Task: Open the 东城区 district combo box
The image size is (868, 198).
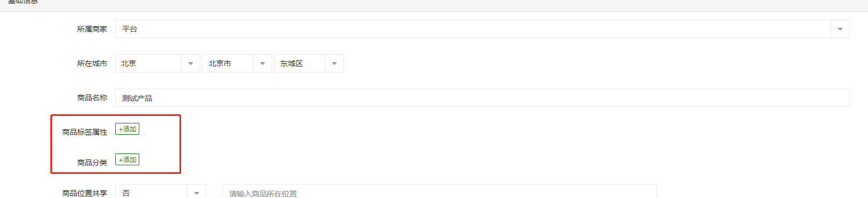Action: click(x=309, y=63)
